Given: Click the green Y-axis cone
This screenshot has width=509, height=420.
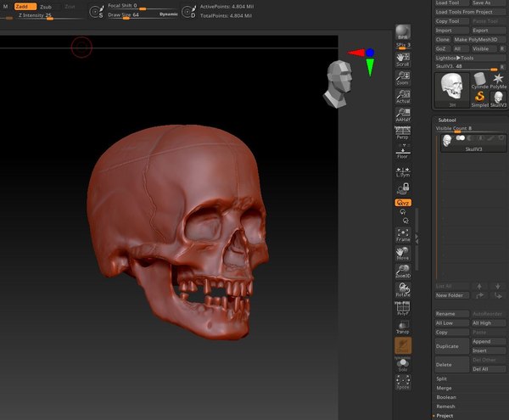Looking at the screenshot, I should (370, 67).
